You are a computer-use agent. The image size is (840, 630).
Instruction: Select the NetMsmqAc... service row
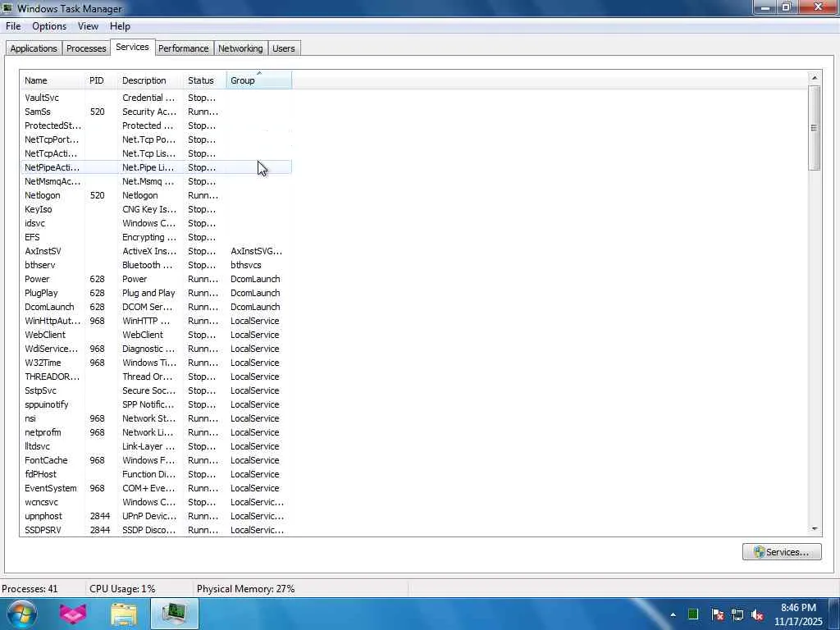[x=156, y=181]
